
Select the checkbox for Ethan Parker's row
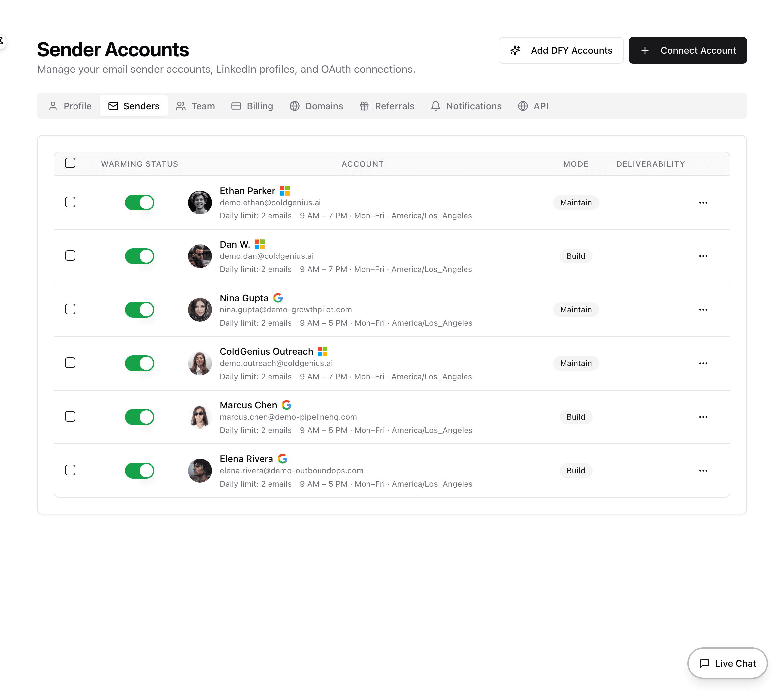point(70,202)
